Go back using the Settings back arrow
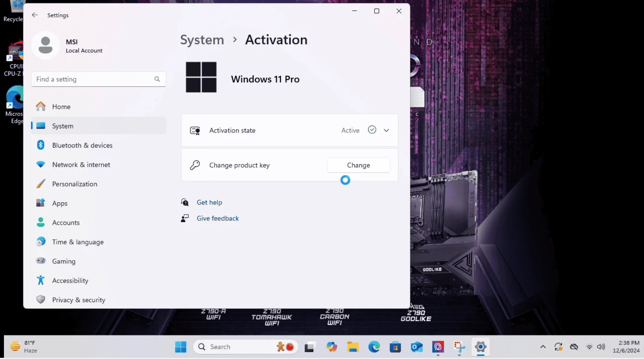The height and width of the screenshot is (359, 644). click(35, 15)
